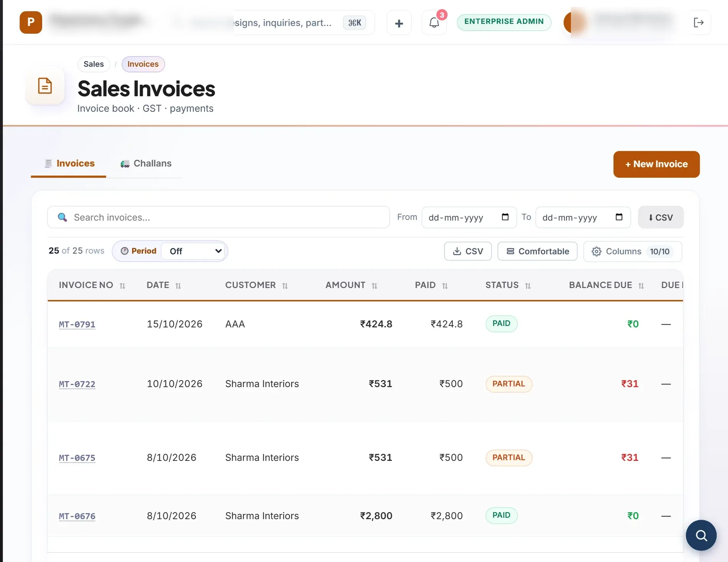The width and height of the screenshot is (728, 562).
Task: Create a New Invoice
Action: 656,164
